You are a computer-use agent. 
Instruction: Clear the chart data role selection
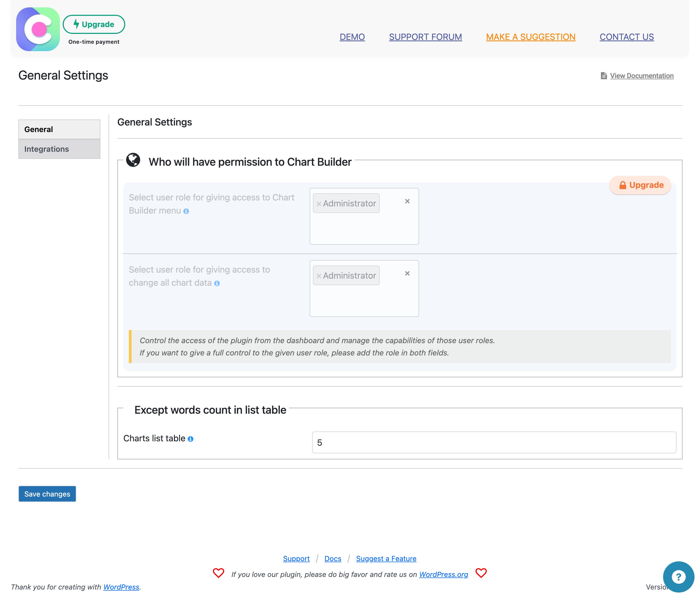407,273
